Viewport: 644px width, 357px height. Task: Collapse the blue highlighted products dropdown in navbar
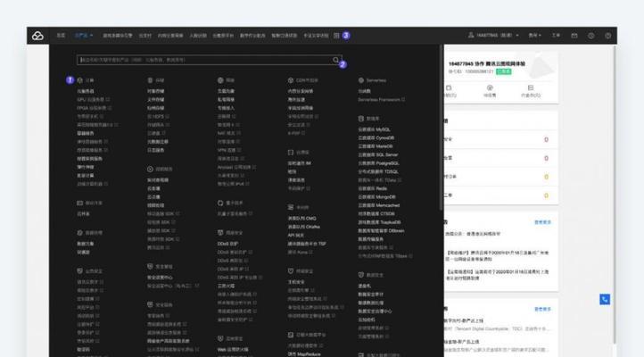[x=84, y=36]
